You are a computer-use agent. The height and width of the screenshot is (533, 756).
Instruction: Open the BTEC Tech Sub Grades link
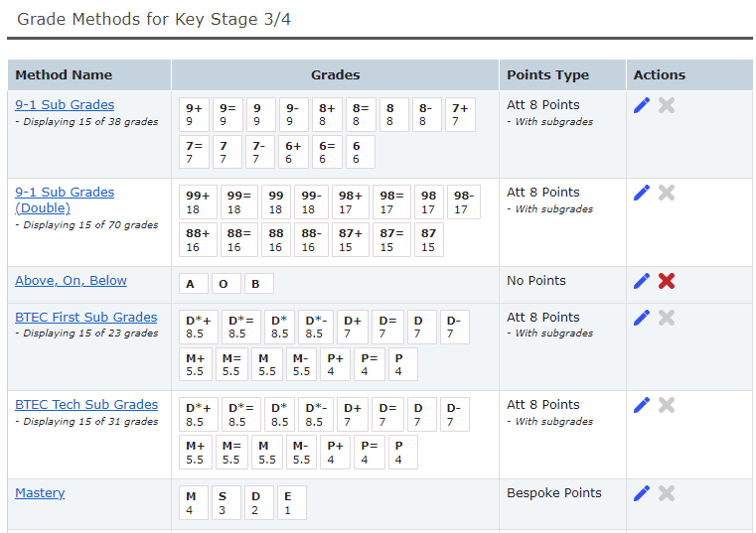coord(85,405)
